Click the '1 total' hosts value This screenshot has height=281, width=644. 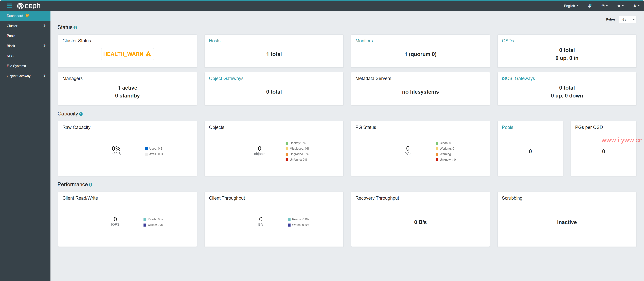pos(274,54)
